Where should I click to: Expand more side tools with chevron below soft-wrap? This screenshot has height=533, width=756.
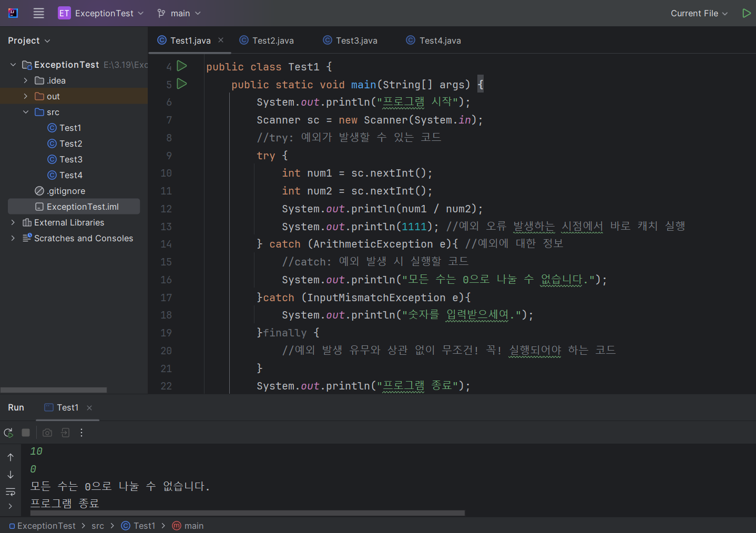point(11,506)
